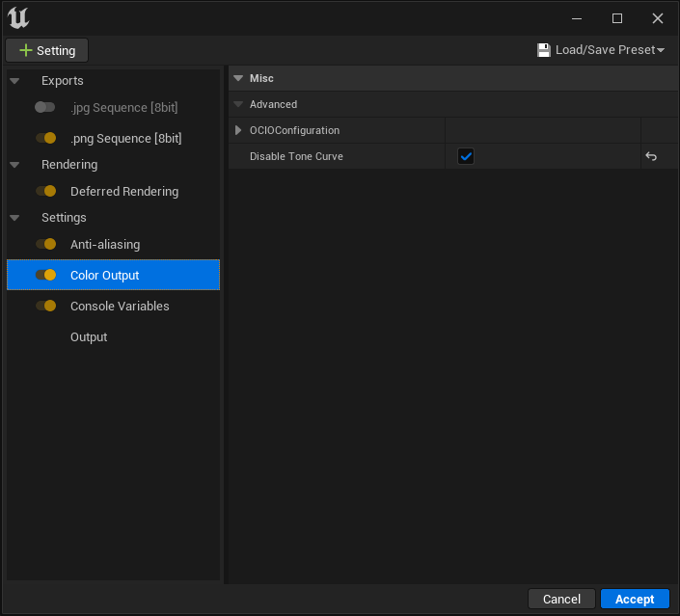
Task: Click the floppy disk Load/Save Preset icon
Action: 544,50
